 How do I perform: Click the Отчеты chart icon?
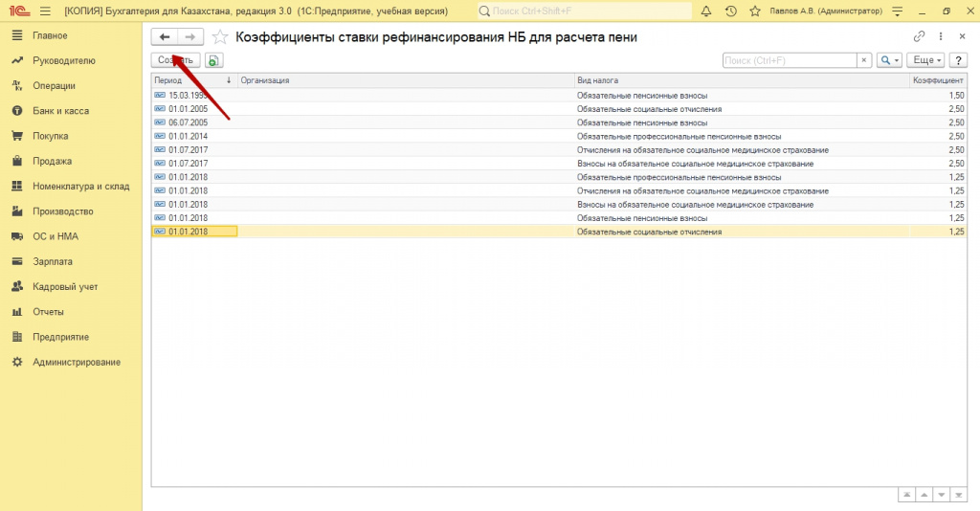pos(17,312)
